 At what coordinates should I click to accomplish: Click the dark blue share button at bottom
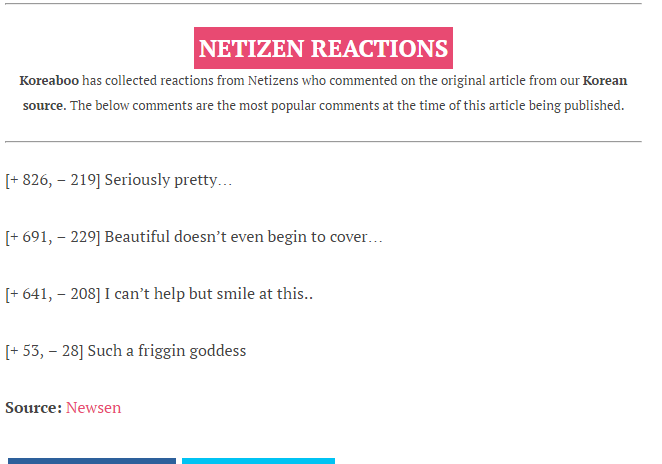click(x=92, y=461)
